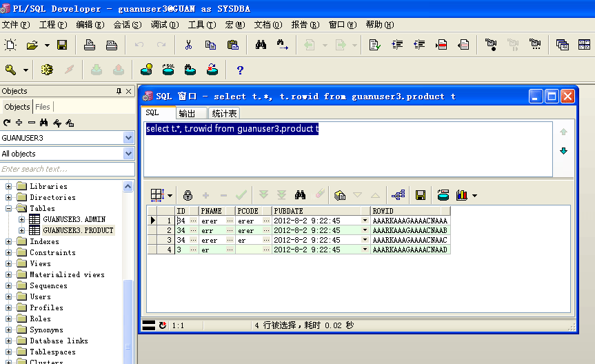Screen dimensions: 595x364
Task: Click the Cascade windows icon
Action: point(562,45)
